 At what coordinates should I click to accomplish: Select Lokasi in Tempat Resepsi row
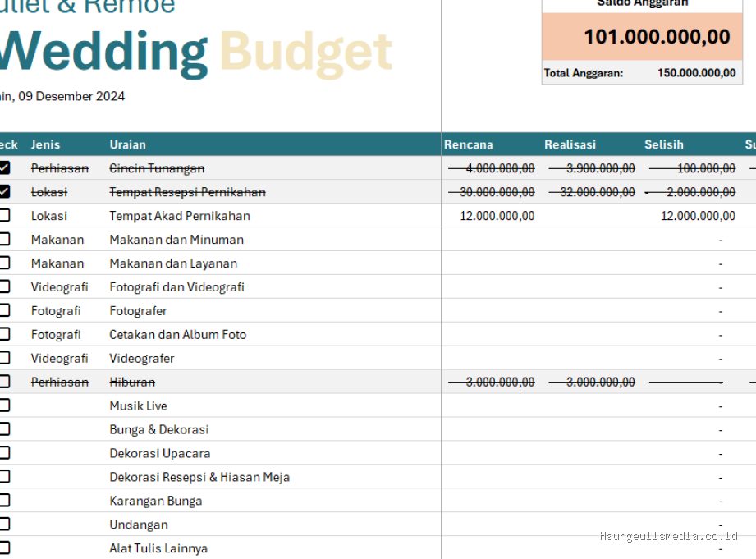48,192
